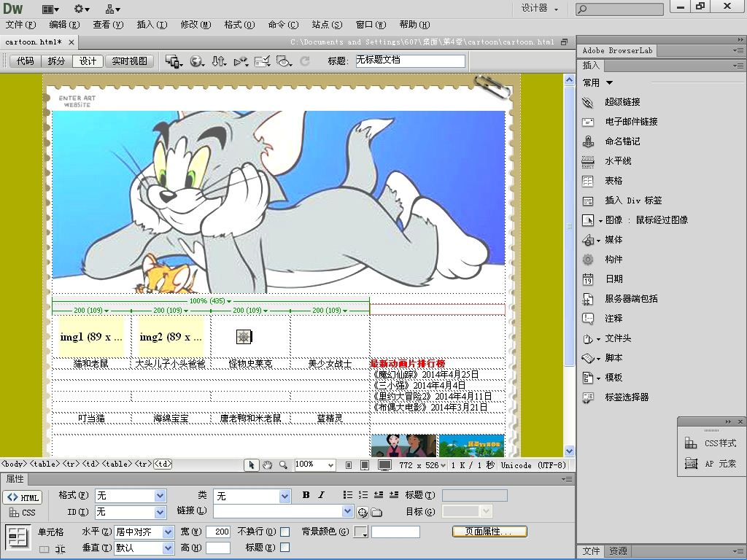The height and width of the screenshot is (560, 747).
Task: Open the File menu
Action: click(x=20, y=25)
